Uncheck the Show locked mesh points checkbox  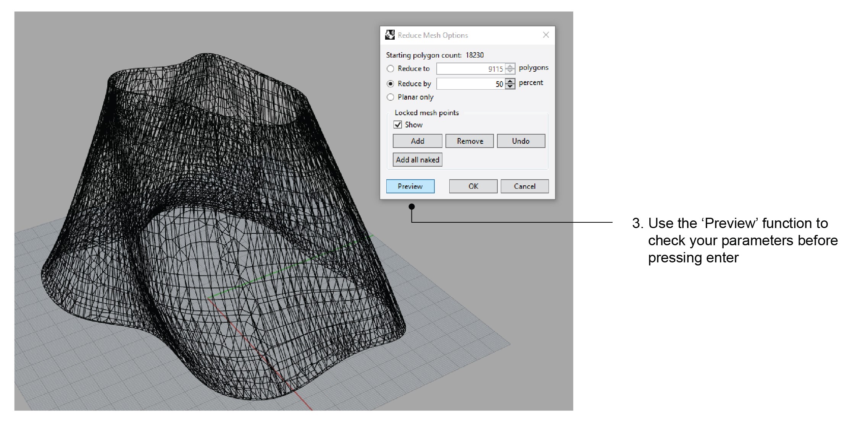pyautogui.click(x=398, y=125)
